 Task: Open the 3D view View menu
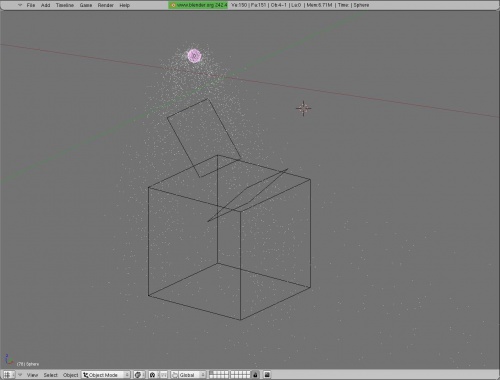click(x=32, y=375)
